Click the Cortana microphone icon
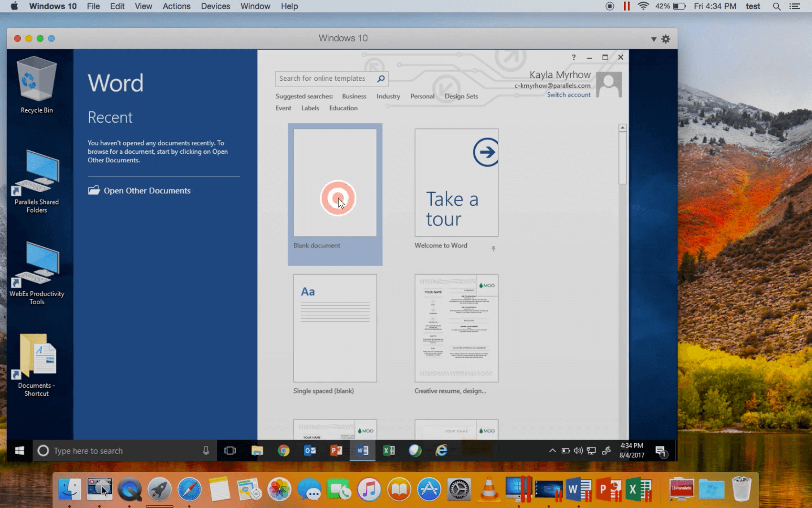This screenshot has height=508, width=812. pyautogui.click(x=206, y=450)
